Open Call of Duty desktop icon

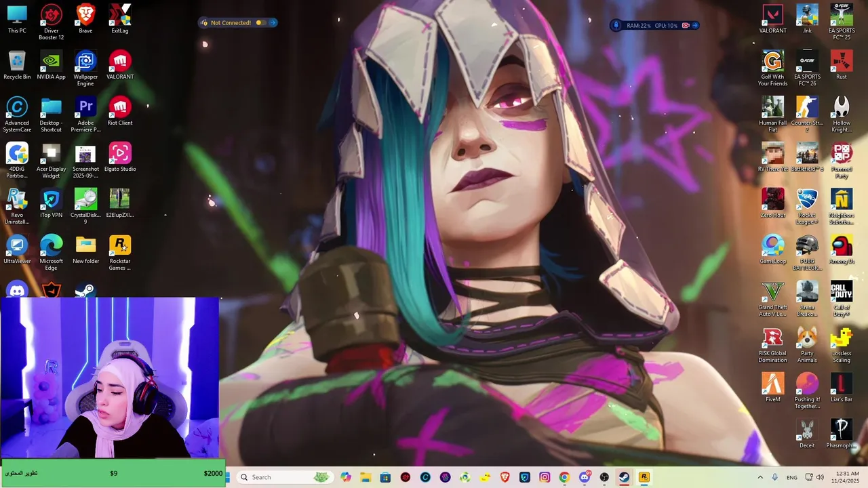click(x=842, y=299)
